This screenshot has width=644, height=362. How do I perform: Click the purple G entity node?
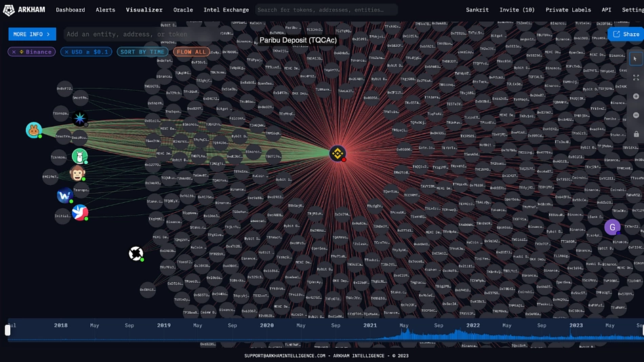[612, 227]
